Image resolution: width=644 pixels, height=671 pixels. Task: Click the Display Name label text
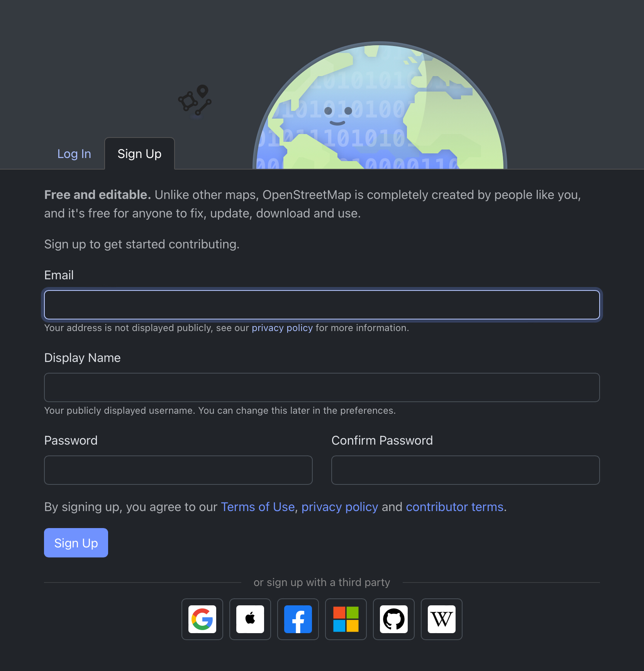[x=82, y=358]
